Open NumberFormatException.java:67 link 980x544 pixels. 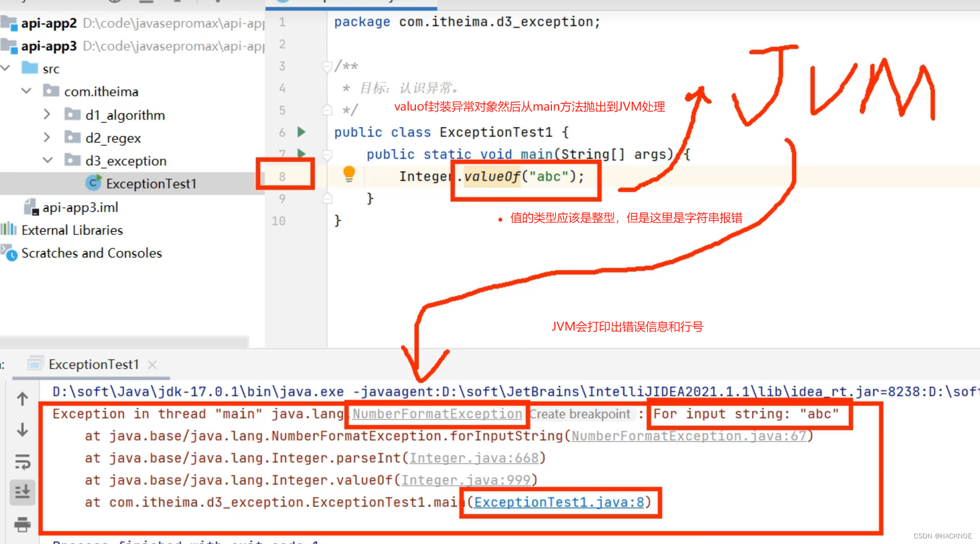[x=689, y=436]
